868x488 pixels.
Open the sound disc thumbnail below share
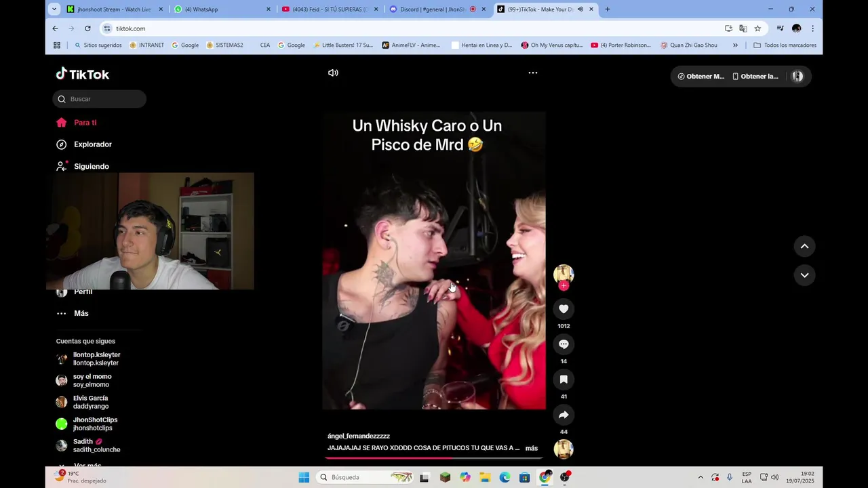564,449
